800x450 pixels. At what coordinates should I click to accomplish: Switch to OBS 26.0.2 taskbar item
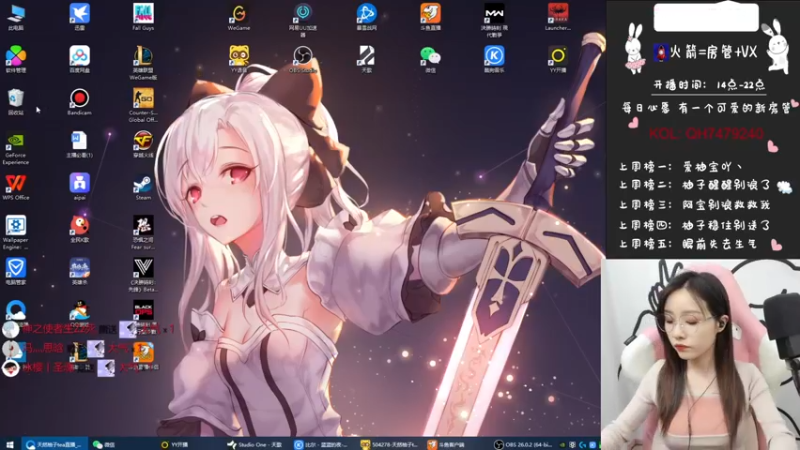pyautogui.click(x=524, y=444)
